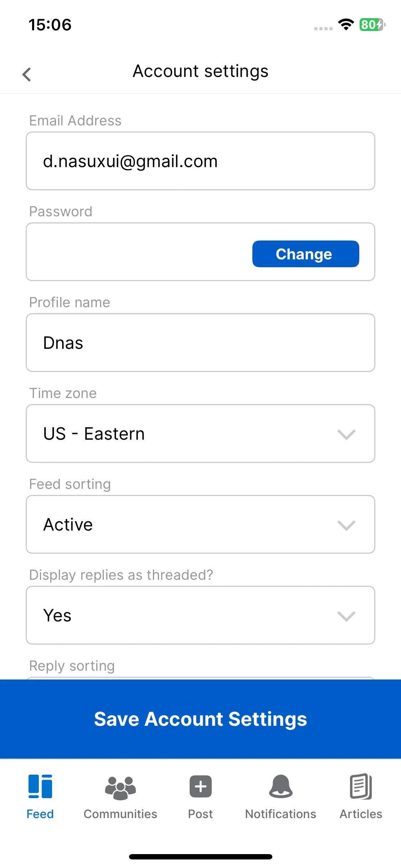Expand the Feed sorting dropdown
401x868 pixels.
(x=200, y=524)
